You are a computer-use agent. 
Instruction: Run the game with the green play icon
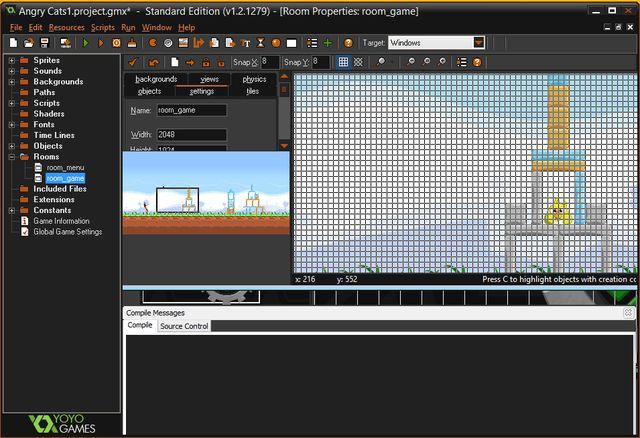(x=86, y=43)
